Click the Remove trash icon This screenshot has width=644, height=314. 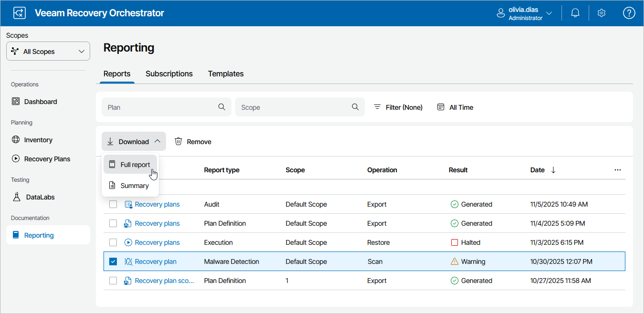coord(178,141)
